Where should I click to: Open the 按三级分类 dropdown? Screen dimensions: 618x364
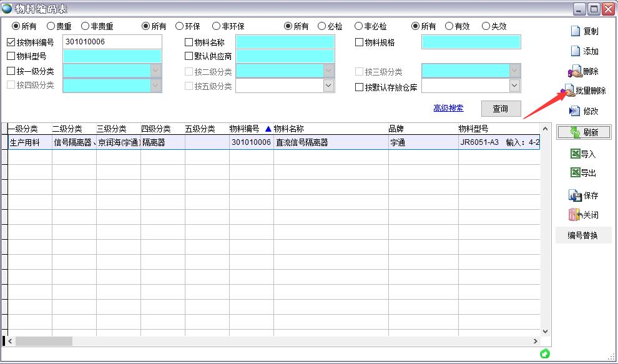(514, 71)
